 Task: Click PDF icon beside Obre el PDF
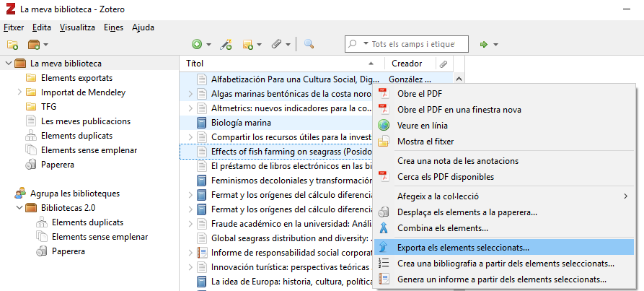click(383, 93)
